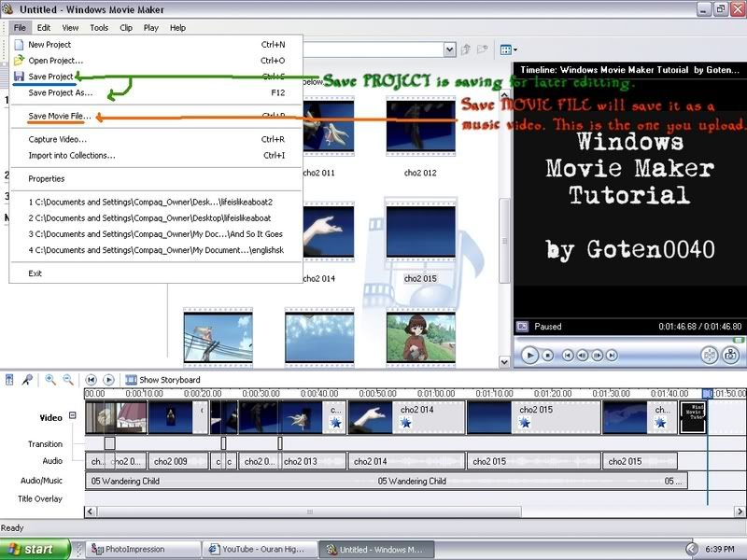Zoom out of the timeline

(x=68, y=380)
